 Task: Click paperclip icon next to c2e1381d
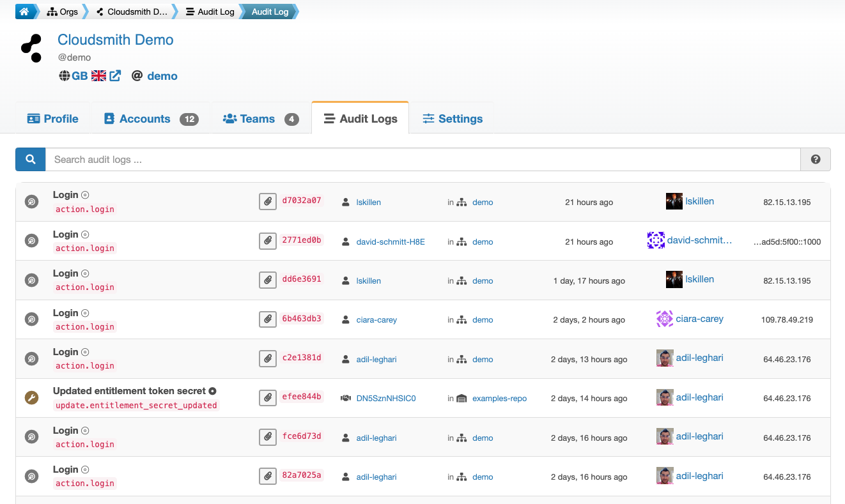(x=267, y=358)
